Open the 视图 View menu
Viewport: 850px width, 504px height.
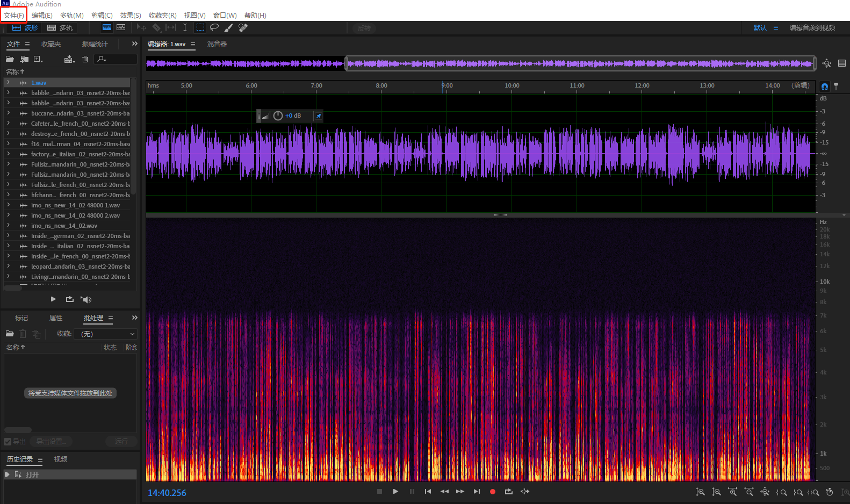pyautogui.click(x=195, y=15)
